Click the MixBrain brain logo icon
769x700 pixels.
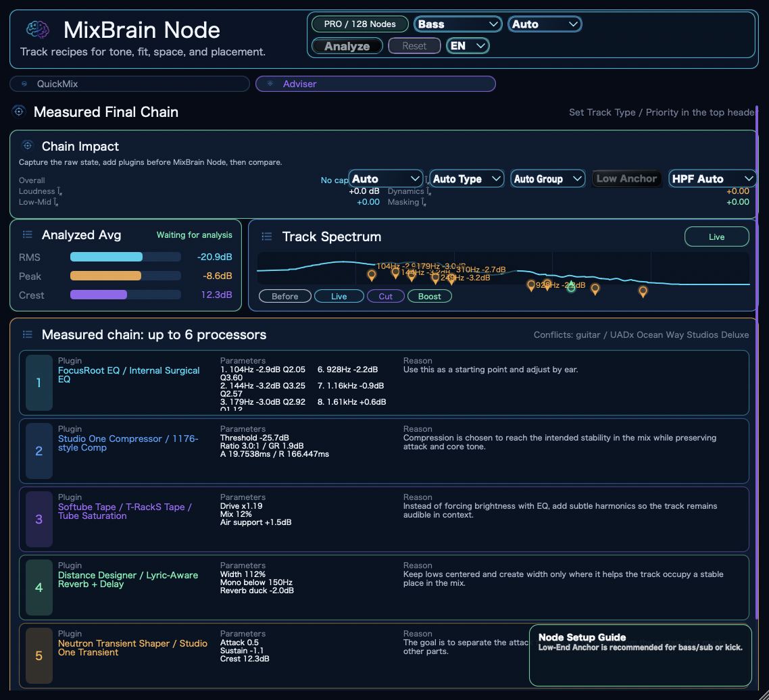tap(37, 30)
